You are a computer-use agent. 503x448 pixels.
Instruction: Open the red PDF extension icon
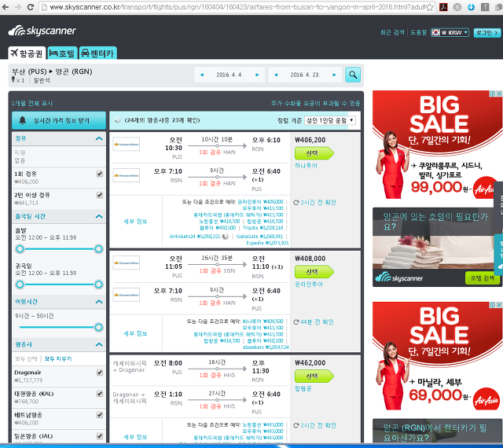click(443, 7)
